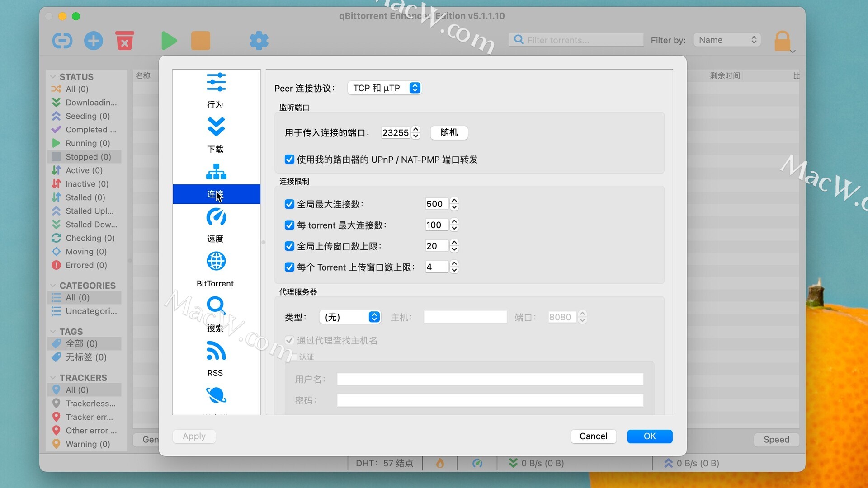The height and width of the screenshot is (488, 868).
Task: Click the download speed status bar indicator
Action: click(537, 463)
